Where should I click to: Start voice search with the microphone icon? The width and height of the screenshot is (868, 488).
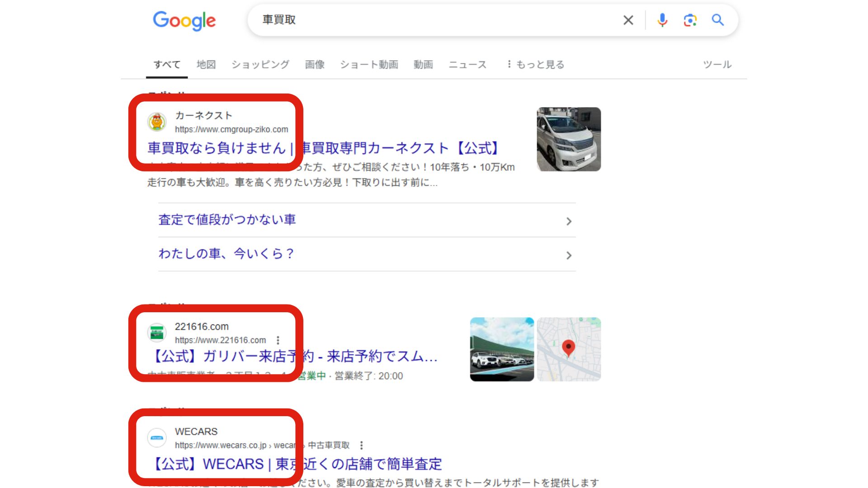[x=662, y=20]
